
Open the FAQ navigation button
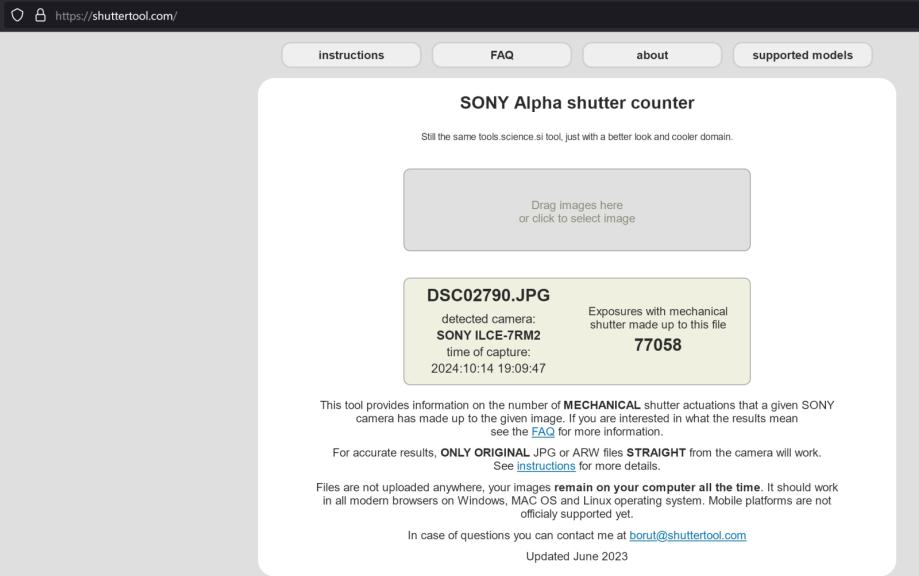tap(502, 55)
